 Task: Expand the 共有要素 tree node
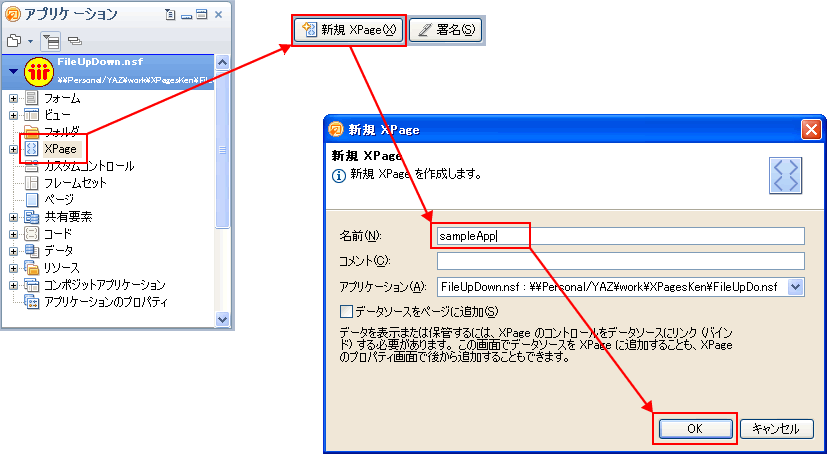click(14, 217)
